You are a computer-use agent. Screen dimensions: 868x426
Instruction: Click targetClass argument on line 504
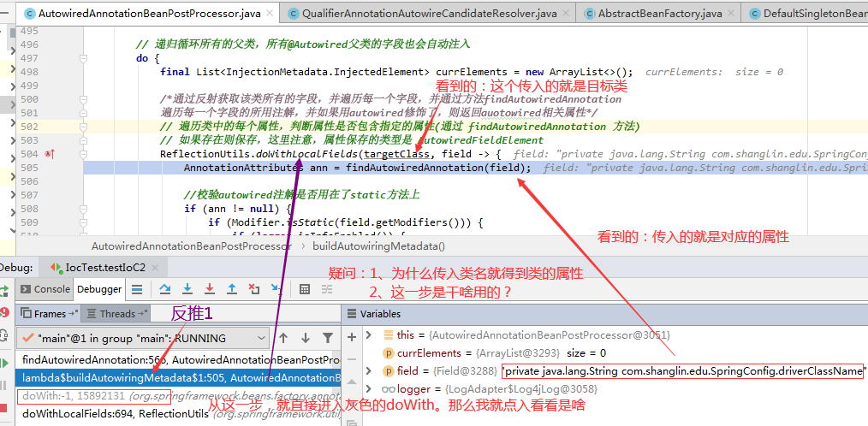tap(396, 154)
